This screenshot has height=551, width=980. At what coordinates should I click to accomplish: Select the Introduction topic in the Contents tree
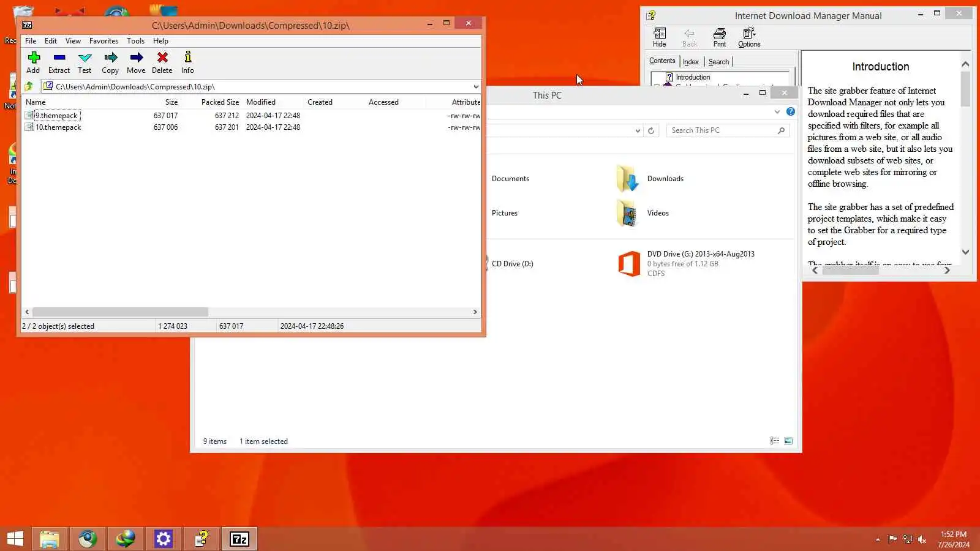(693, 77)
